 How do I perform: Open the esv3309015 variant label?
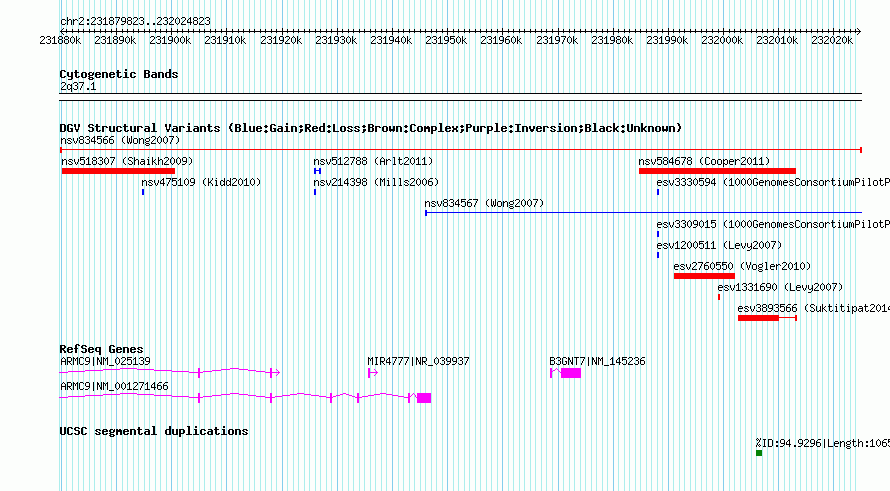[x=773, y=224]
